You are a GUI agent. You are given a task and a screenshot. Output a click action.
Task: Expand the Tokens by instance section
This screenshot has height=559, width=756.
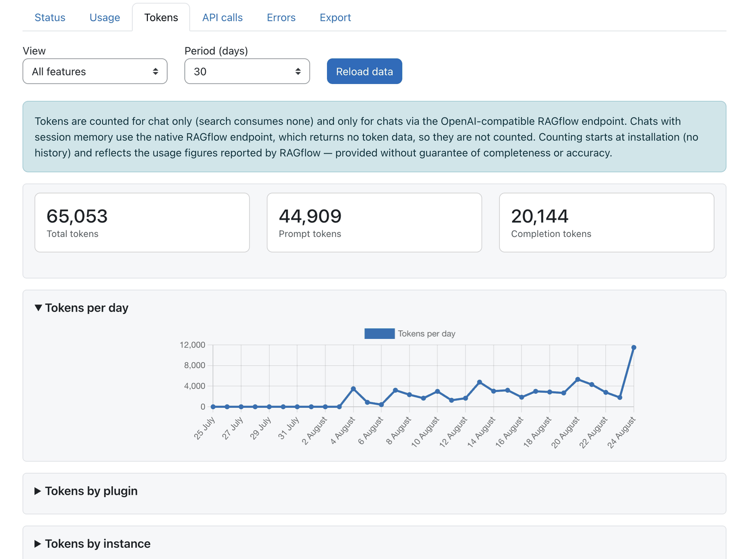93,544
